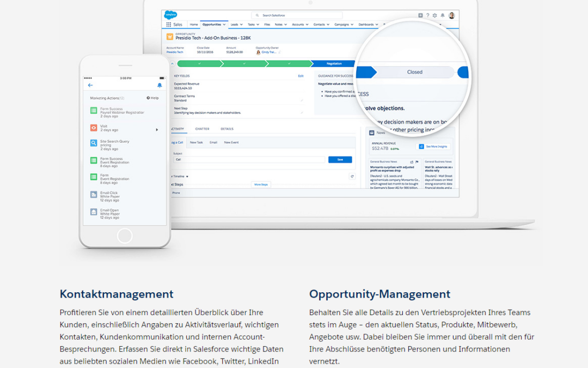Open the Presidio Tech account link
The width and height of the screenshot is (588, 368).
pyautogui.click(x=175, y=52)
